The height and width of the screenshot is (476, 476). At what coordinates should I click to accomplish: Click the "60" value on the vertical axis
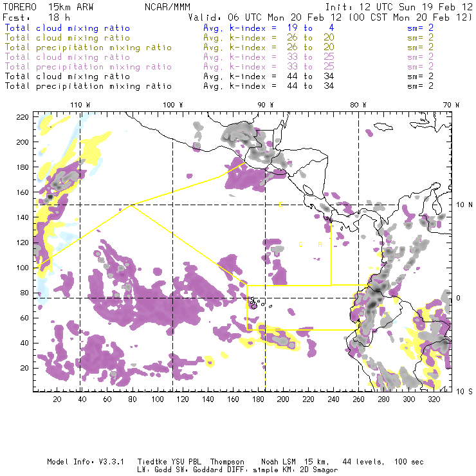click(x=25, y=318)
